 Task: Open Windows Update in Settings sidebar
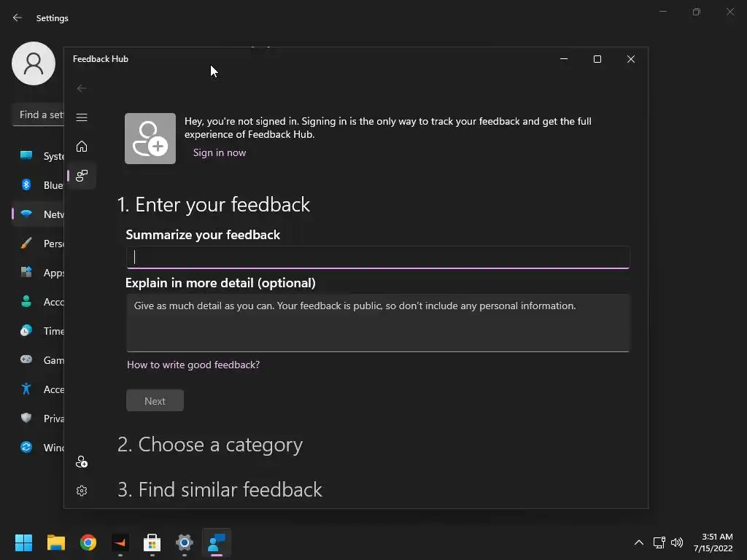click(x=38, y=448)
